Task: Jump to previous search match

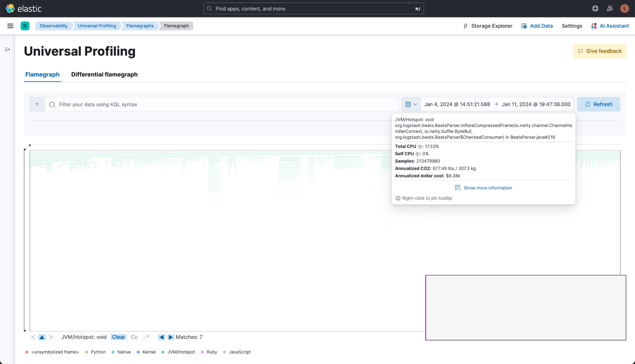Action: 162,337
